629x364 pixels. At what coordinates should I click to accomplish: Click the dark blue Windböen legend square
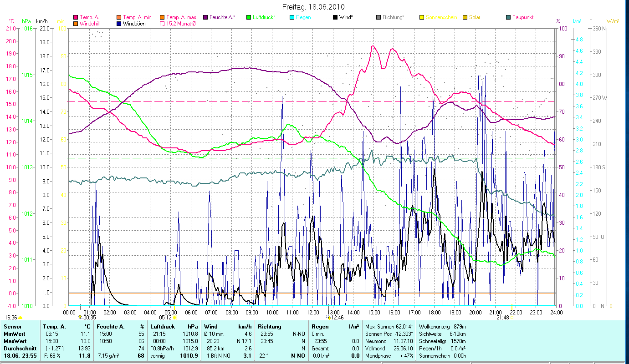pyautogui.click(x=119, y=23)
